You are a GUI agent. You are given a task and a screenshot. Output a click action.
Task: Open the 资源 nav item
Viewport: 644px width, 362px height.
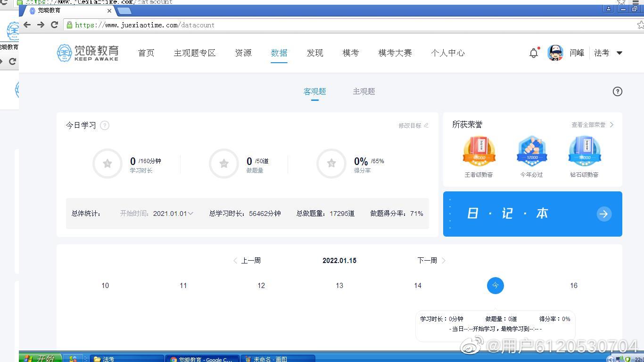pos(243,53)
